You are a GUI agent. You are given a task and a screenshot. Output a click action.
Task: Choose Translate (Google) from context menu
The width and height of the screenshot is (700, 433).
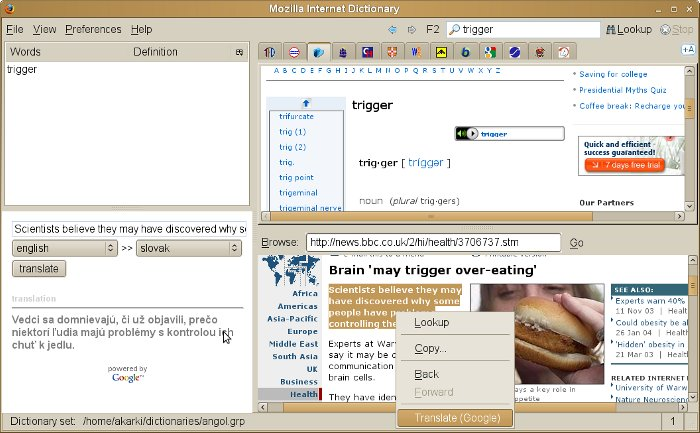(x=455, y=418)
